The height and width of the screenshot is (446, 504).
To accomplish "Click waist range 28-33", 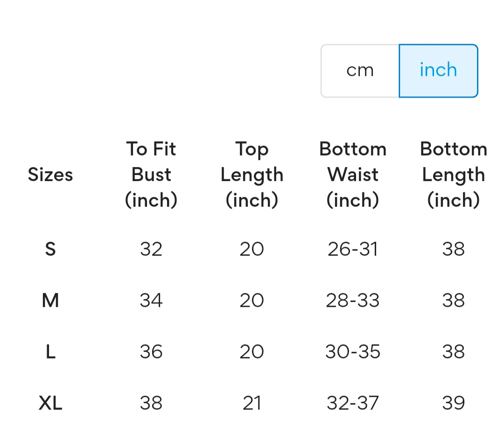I will (353, 300).
